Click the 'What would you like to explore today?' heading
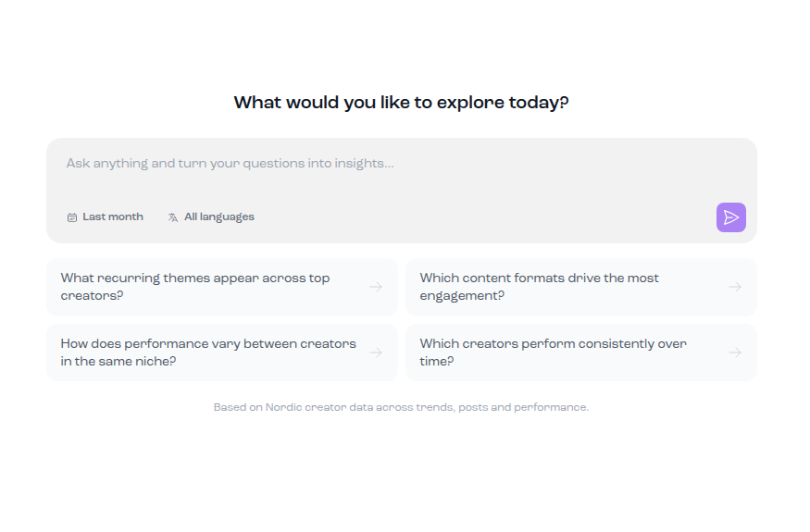810x532 pixels. click(x=402, y=103)
